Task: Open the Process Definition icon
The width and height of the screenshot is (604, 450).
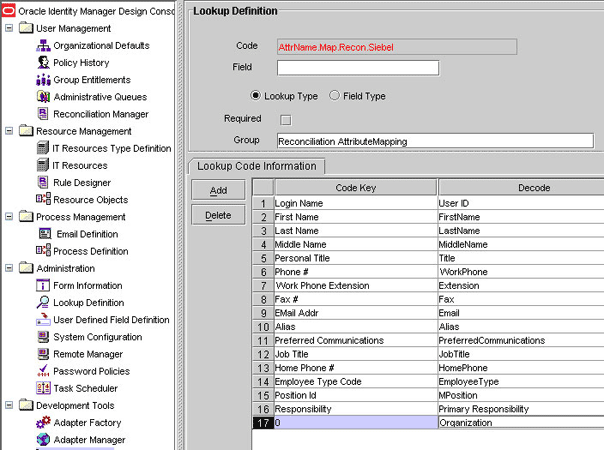Action: point(43,251)
